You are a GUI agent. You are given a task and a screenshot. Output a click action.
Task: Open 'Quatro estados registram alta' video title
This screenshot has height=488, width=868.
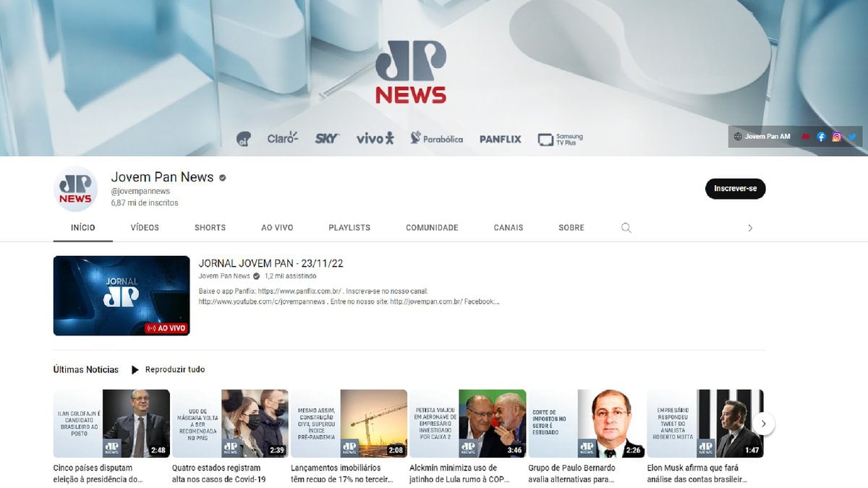click(x=219, y=474)
